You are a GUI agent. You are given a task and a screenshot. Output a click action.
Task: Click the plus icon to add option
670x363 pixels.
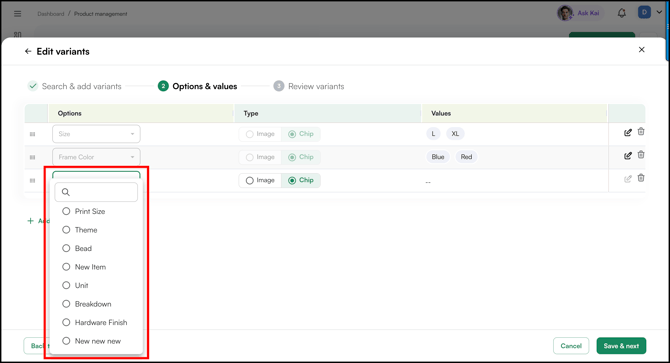click(30, 221)
